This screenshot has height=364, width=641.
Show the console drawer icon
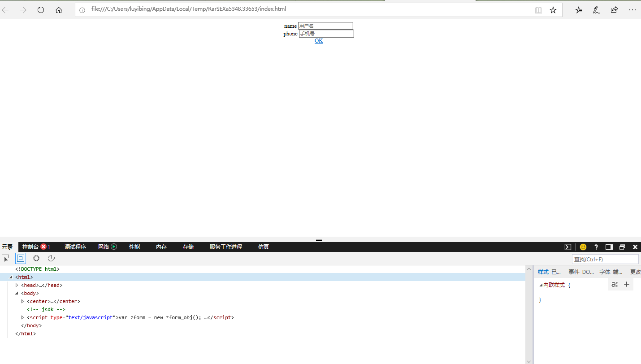point(567,247)
